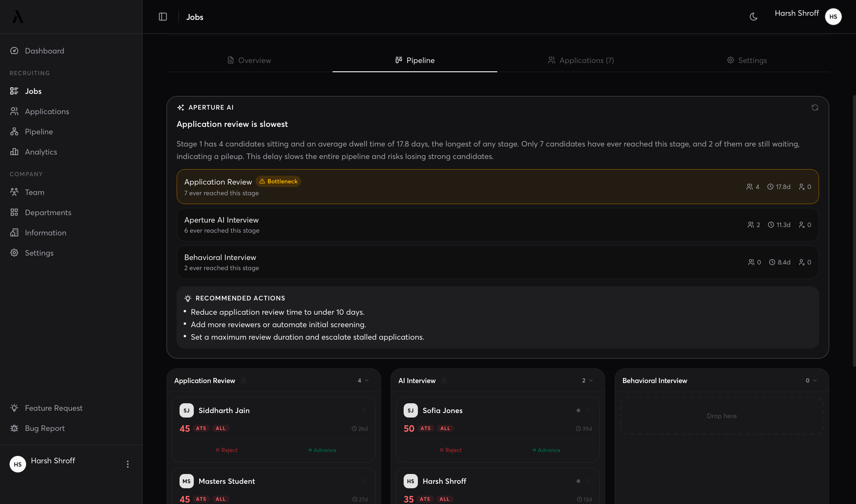The height and width of the screenshot is (504, 856).
Task: Grab Harsh Shroff card drag handle
Action: [x=588, y=481]
